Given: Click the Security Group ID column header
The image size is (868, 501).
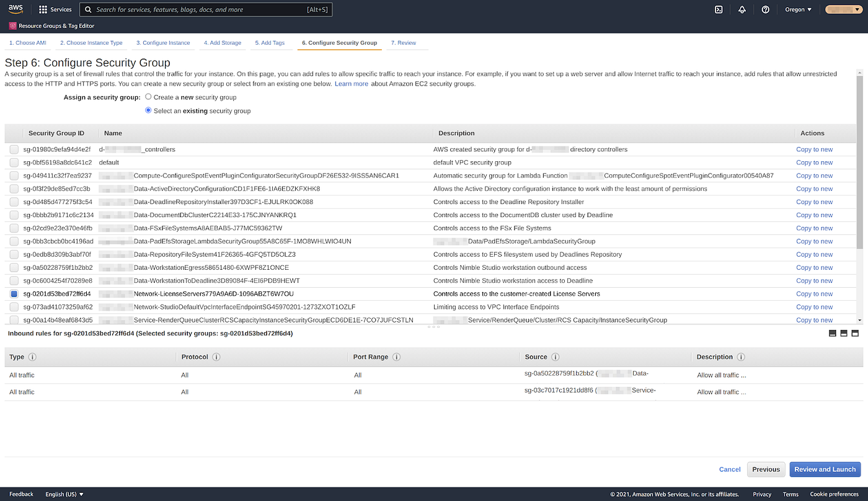Looking at the screenshot, I should (56, 133).
